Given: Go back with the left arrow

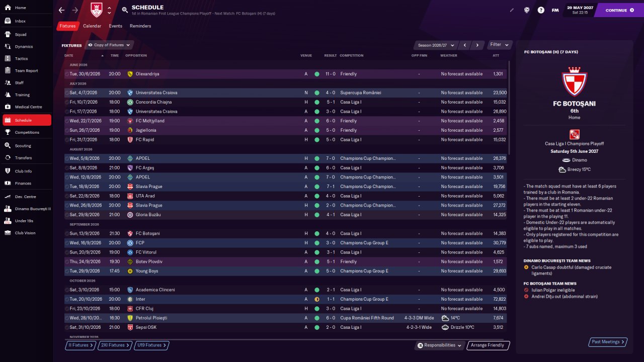Looking at the screenshot, I should (x=61, y=10).
